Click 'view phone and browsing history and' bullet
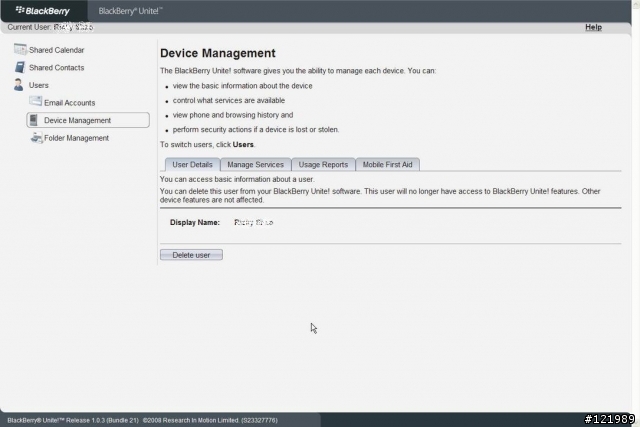 point(233,115)
